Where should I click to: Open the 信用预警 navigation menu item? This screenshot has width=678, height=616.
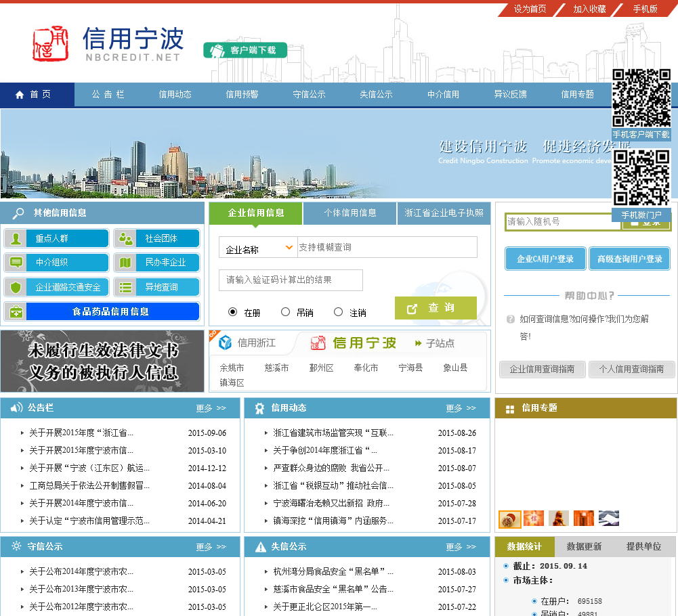pyautogui.click(x=242, y=94)
